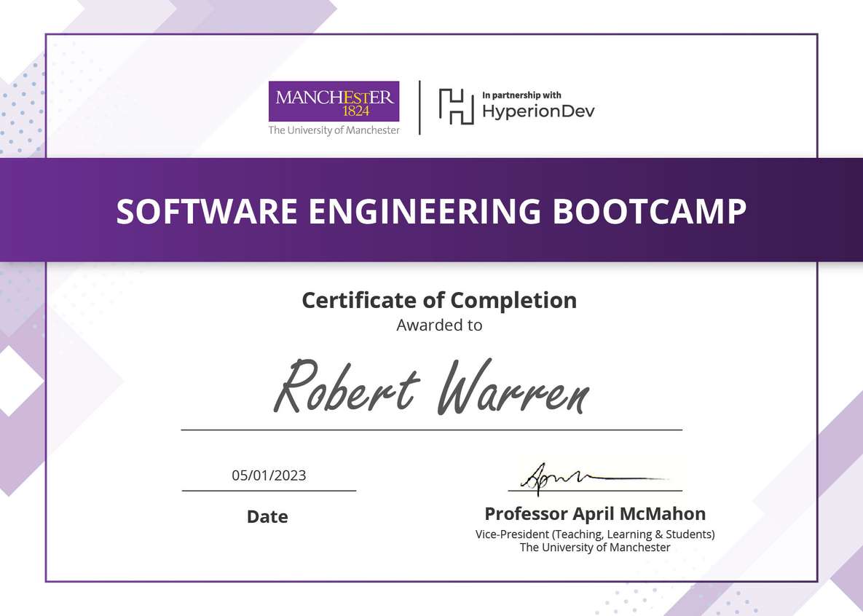Screen dimensions: 863x616
Task: Click the Vice-President title line
Action: tap(595, 534)
